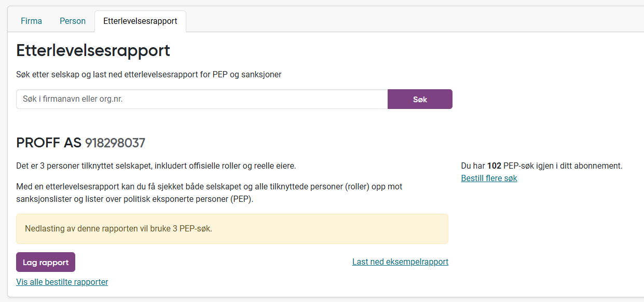Focus the firmanavn or org.nr. search field
Viewport: 644px width, 302px height.
202,99
